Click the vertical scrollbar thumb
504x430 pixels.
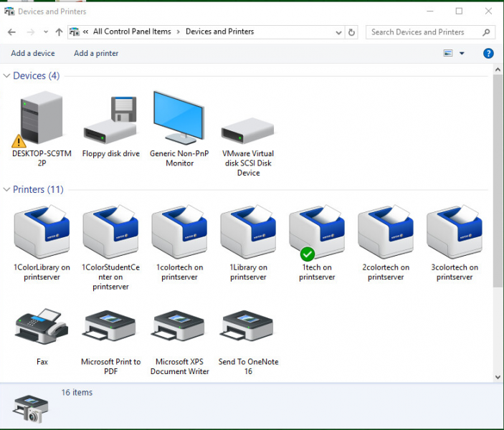point(498,181)
